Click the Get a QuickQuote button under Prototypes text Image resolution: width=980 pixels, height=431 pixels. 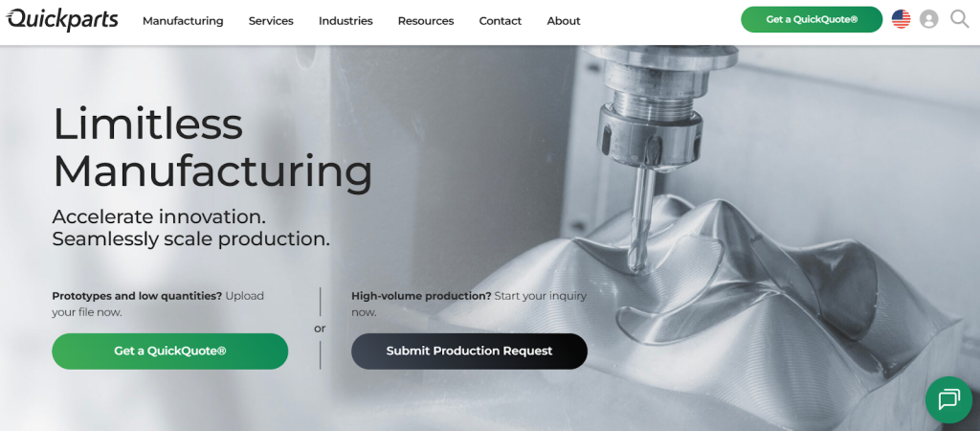pos(170,351)
